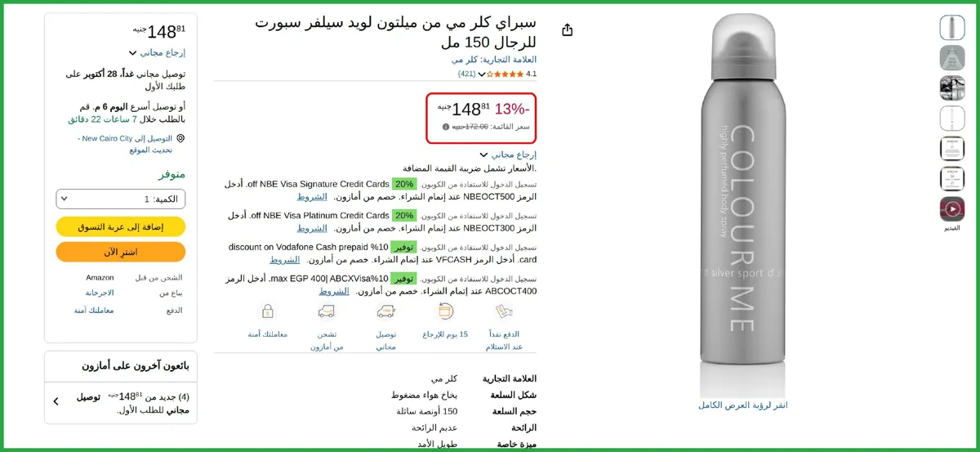The width and height of the screenshot is (980, 452).
Task: Click the -13% discount text
Action: [x=512, y=109]
